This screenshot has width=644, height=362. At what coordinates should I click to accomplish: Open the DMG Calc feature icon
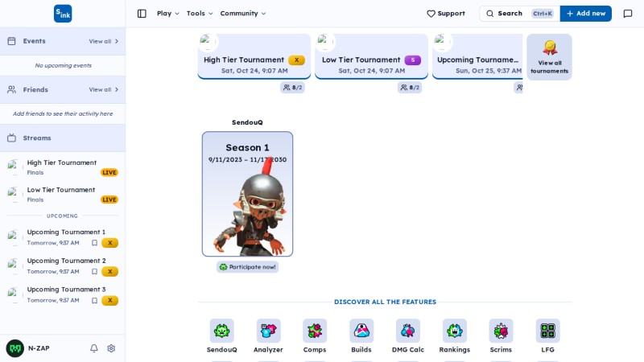tap(408, 331)
